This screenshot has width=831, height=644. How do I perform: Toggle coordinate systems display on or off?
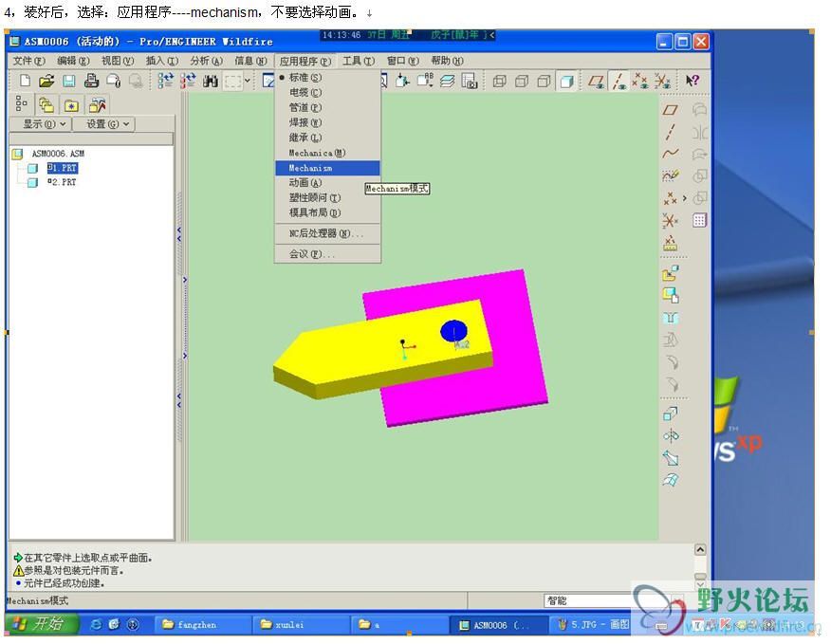point(662,82)
